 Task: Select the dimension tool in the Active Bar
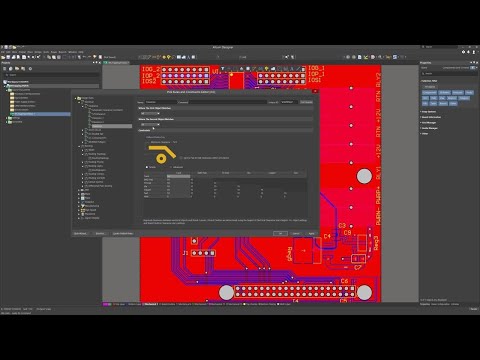[x=286, y=69]
